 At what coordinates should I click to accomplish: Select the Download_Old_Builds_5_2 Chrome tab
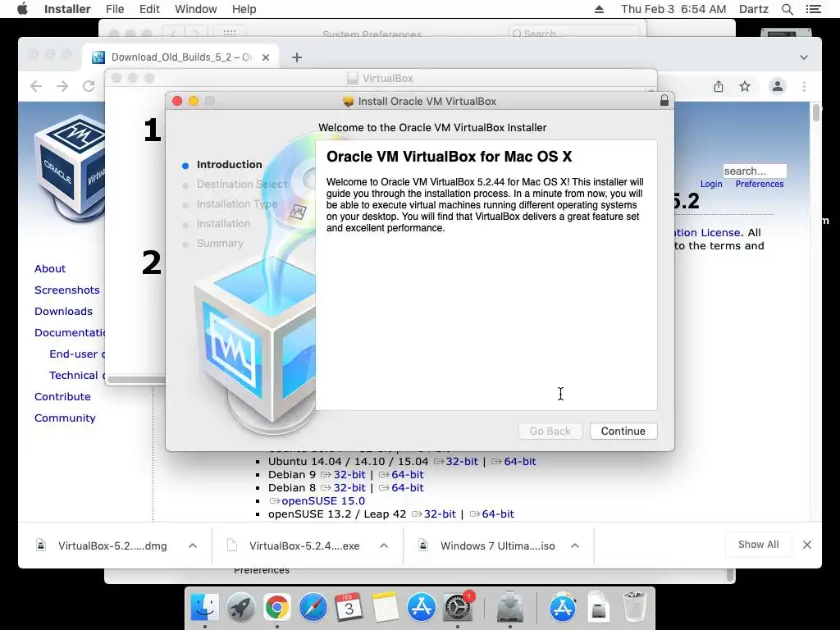(x=180, y=57)
